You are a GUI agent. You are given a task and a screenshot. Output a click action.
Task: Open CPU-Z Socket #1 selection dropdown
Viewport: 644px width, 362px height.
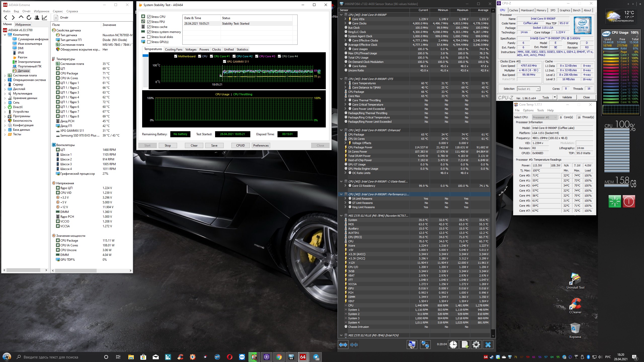click(528, 89)
